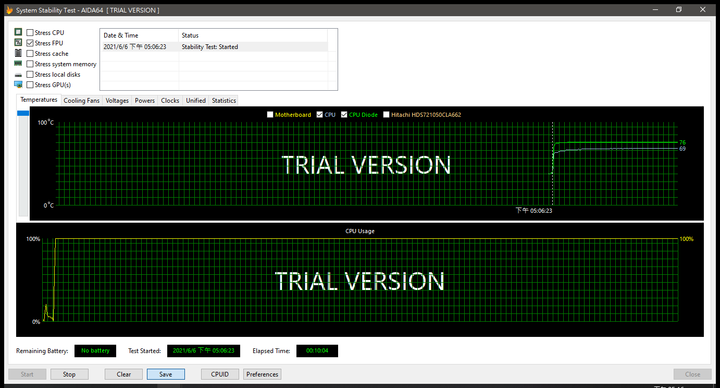720x388 pixels.
Task: Click the CPU Usage graph title
Action: click(x=360, y=231)
